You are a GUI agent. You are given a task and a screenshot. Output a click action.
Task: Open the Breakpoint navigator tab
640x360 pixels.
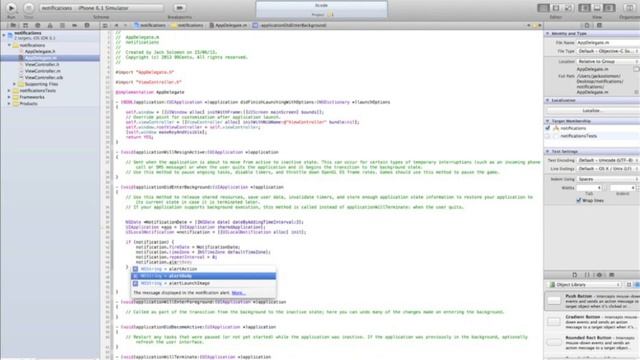point(74,25)
